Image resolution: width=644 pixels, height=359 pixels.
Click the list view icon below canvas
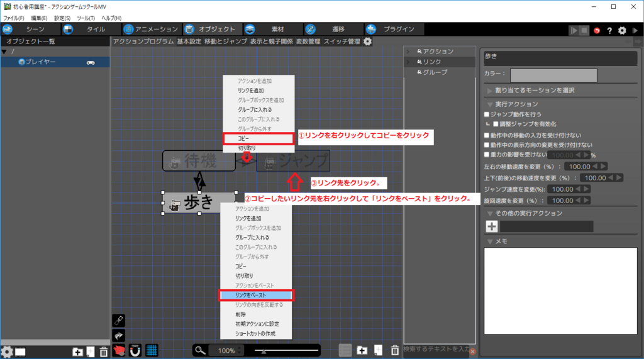pos(345,350)
